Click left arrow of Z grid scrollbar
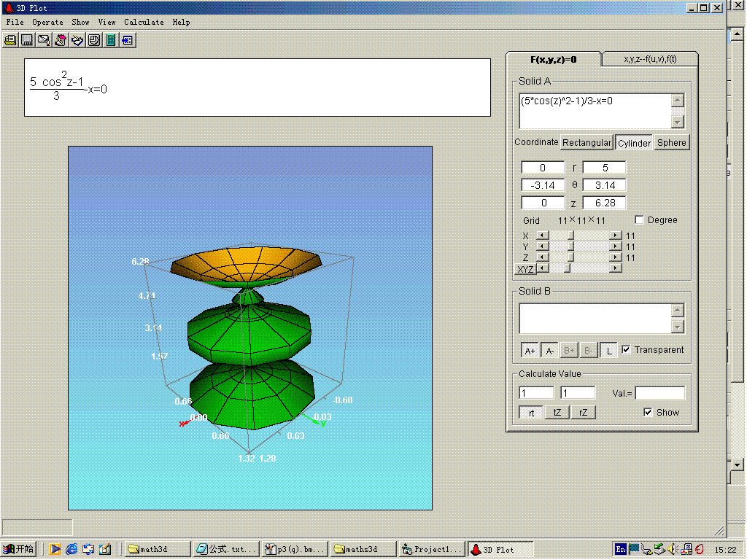 (541, 257)
